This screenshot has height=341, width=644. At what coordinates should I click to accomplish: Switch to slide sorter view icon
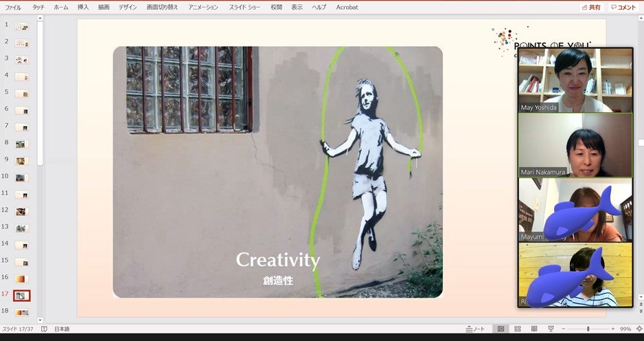518,329
